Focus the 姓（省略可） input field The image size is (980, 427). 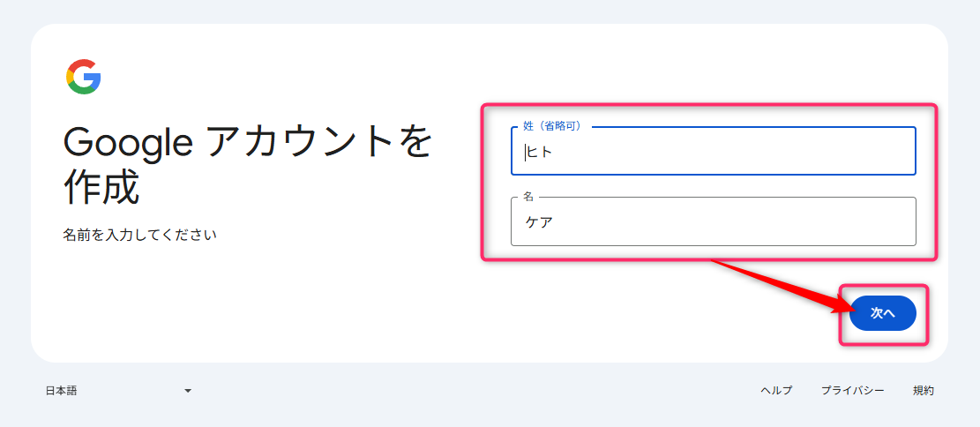713,152
